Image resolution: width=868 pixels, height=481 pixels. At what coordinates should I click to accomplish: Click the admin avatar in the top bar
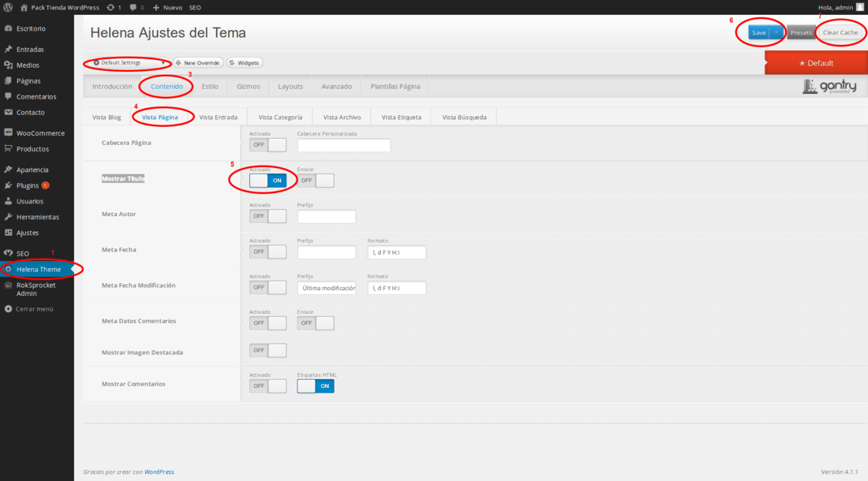pyautogui.click(x=859, y=7)
